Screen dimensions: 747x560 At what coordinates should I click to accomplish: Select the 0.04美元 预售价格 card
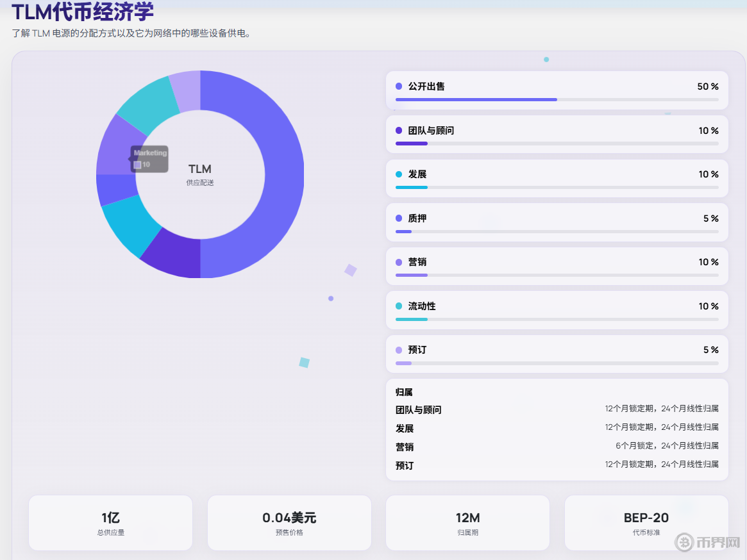tap(289, 522)
